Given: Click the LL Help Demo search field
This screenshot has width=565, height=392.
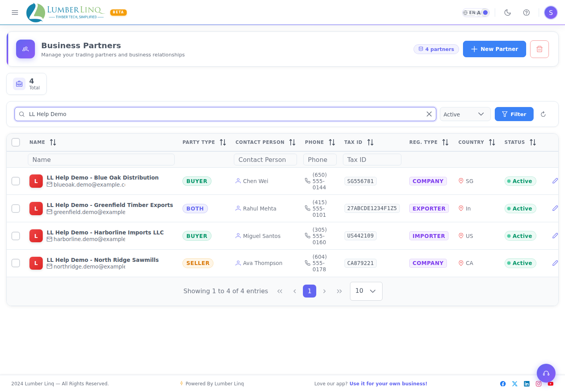Looking at the screenshot, I should pos(226,114).
